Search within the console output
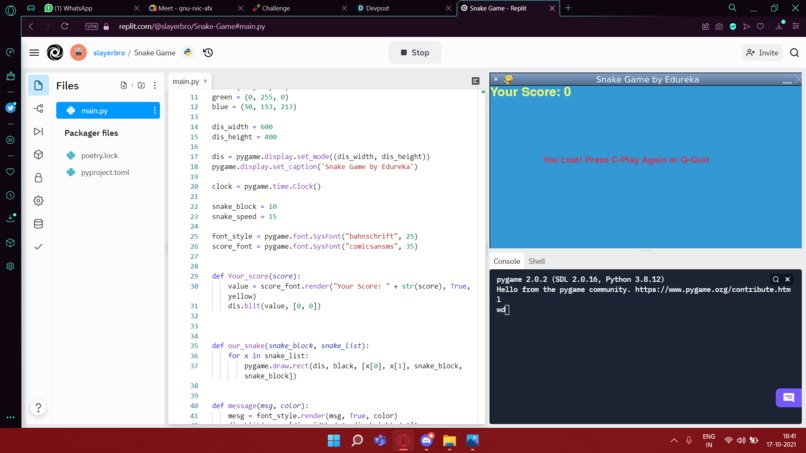 776,279
